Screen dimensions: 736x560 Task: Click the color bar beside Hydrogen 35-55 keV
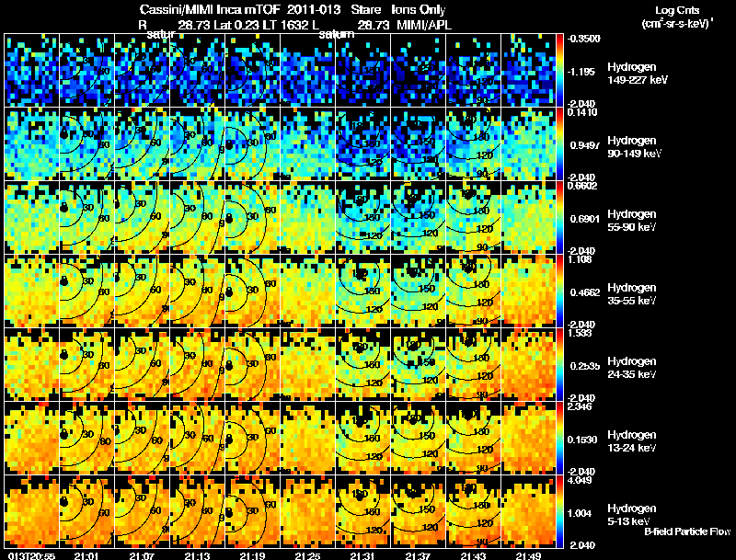(559, 291)
